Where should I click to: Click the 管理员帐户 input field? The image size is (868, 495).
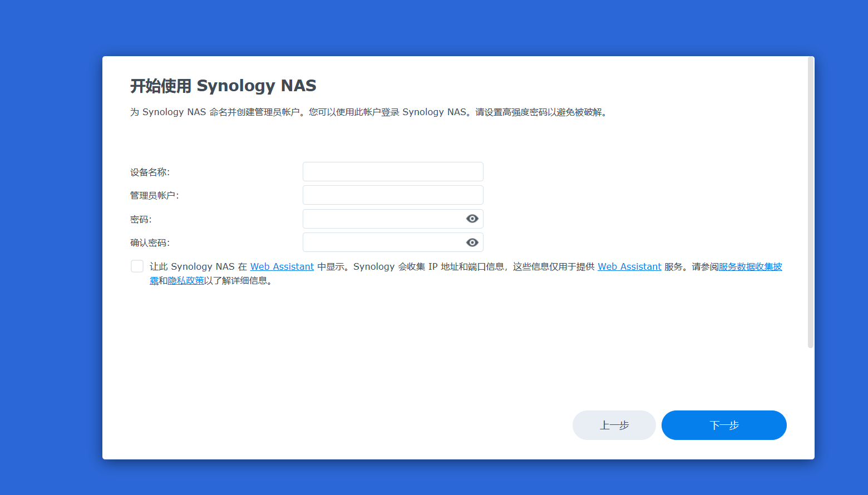(x=393, y=195)
